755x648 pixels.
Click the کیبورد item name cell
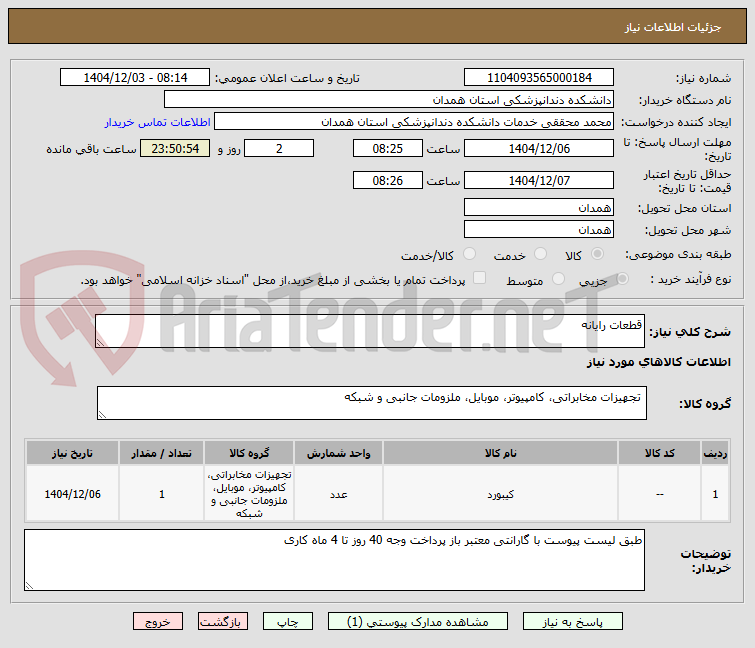coord(500,494)
